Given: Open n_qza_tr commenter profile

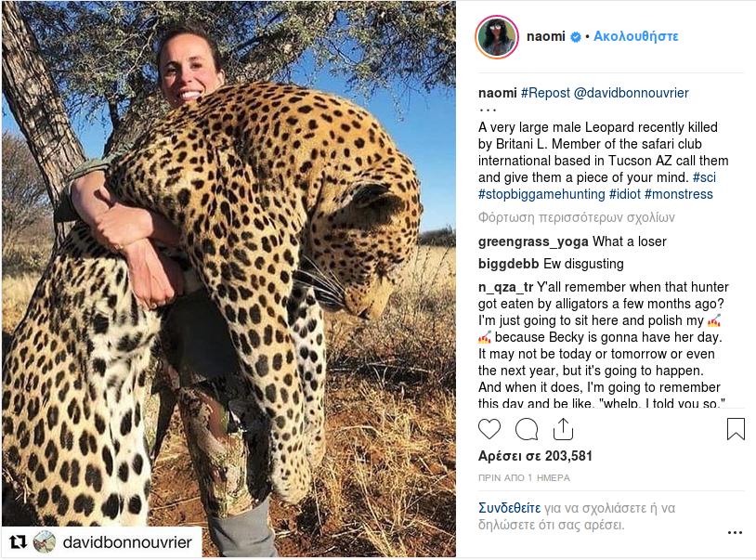Looking at the screenshot, I should point(505,287).
